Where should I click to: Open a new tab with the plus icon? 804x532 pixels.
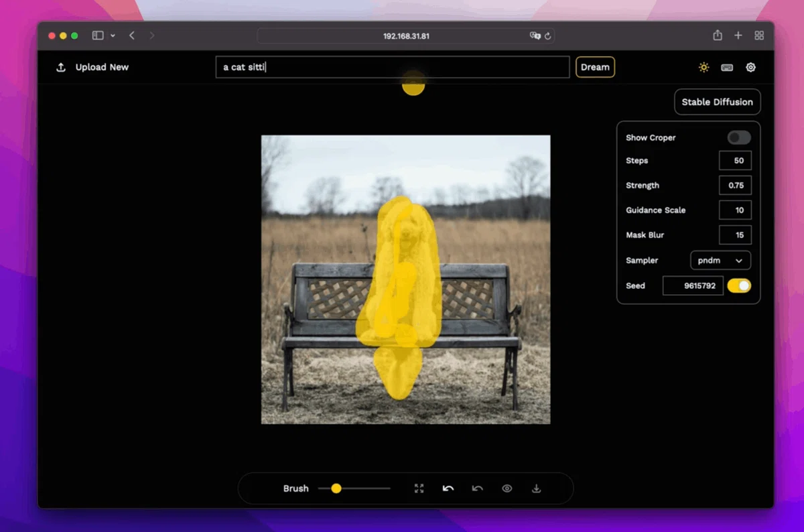(x=738, y=36)
